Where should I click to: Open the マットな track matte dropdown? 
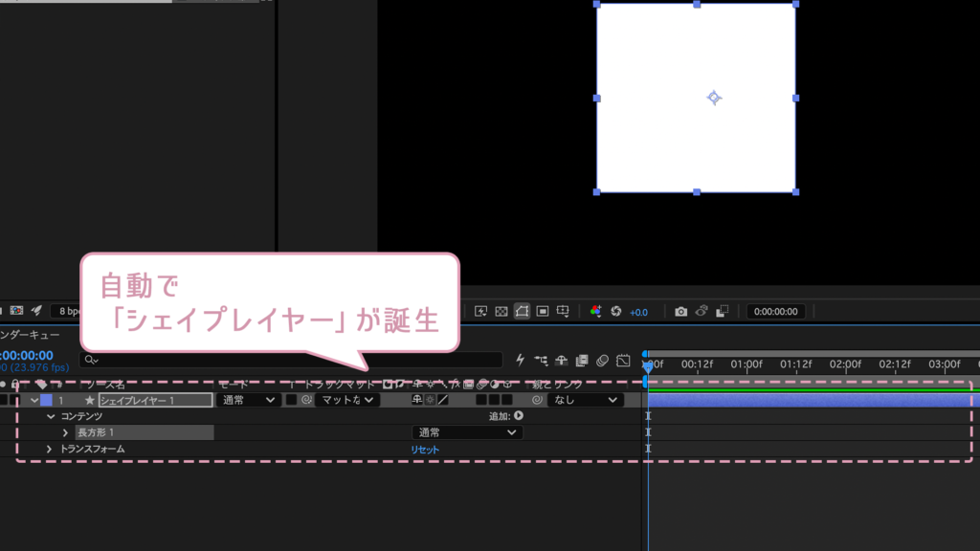coord(347,400)
